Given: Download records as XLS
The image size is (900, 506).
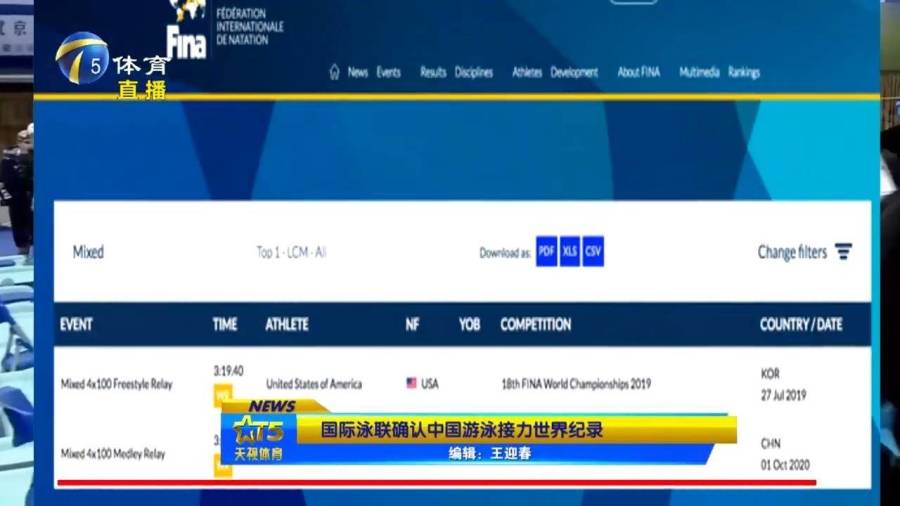Looking at the screenshot, I should pos(569,251).
